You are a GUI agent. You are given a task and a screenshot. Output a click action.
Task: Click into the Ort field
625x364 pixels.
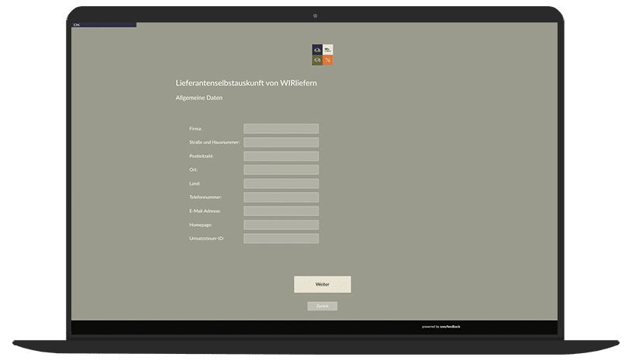[x=281, y=170]
